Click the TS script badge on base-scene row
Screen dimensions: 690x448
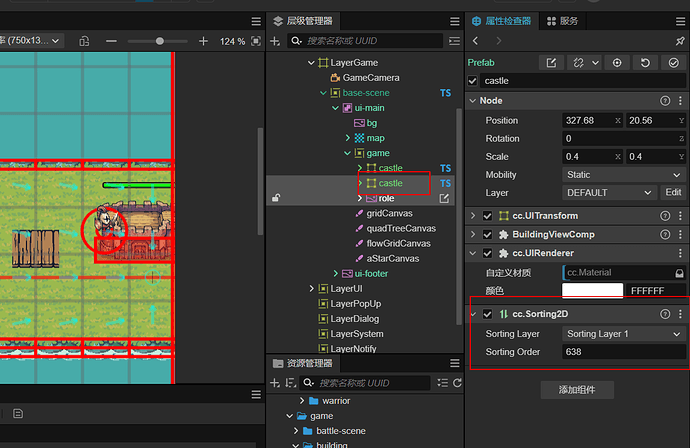tap(445, 93)
